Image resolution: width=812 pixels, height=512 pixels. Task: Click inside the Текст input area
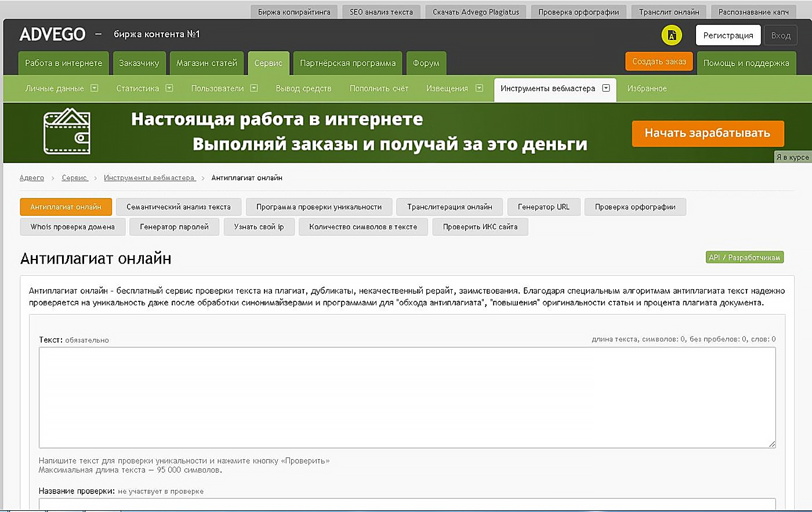[407, 398]
